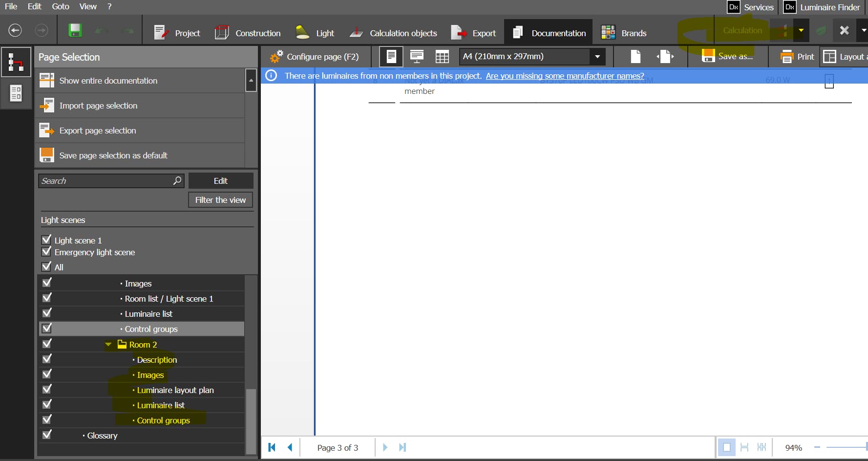This screenshot has height=461, width=868.
Task: Open the page selection tree sidebar icon
Action: 16,62
